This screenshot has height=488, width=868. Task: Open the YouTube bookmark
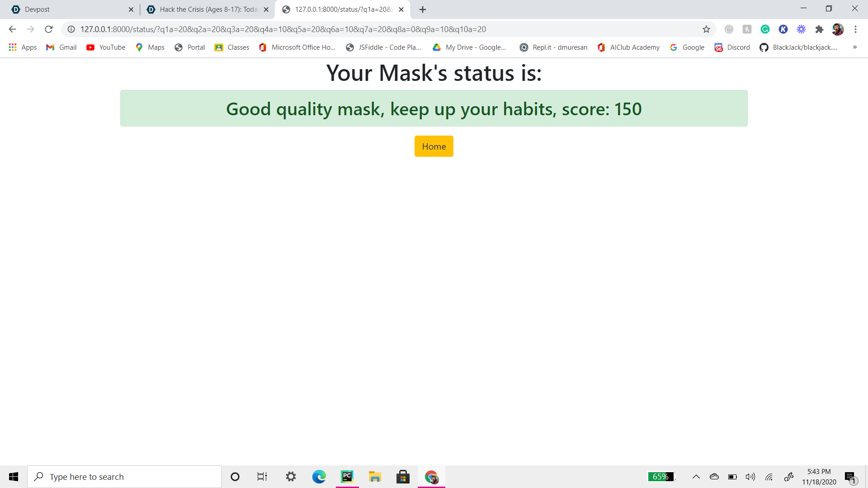tap(106, 47)
